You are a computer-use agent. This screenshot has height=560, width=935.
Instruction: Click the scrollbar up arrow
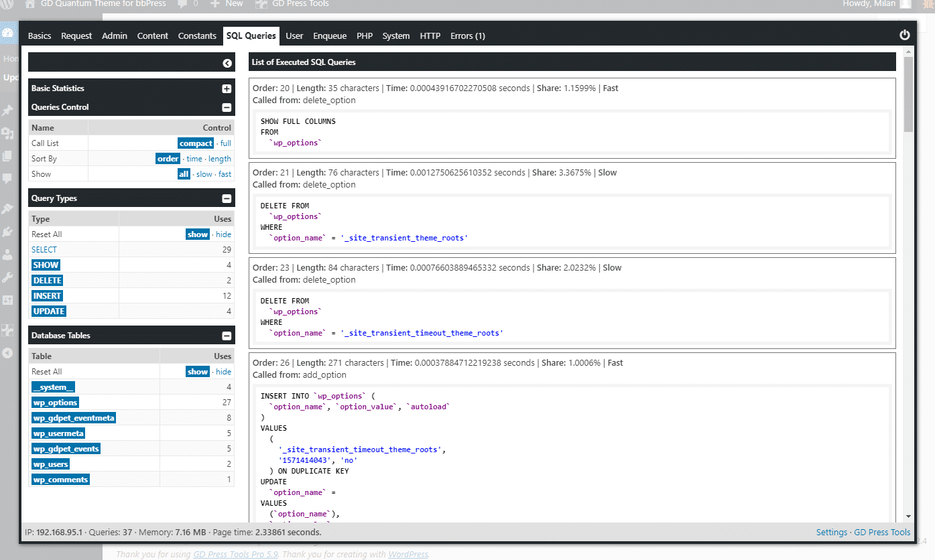[909, 52]
